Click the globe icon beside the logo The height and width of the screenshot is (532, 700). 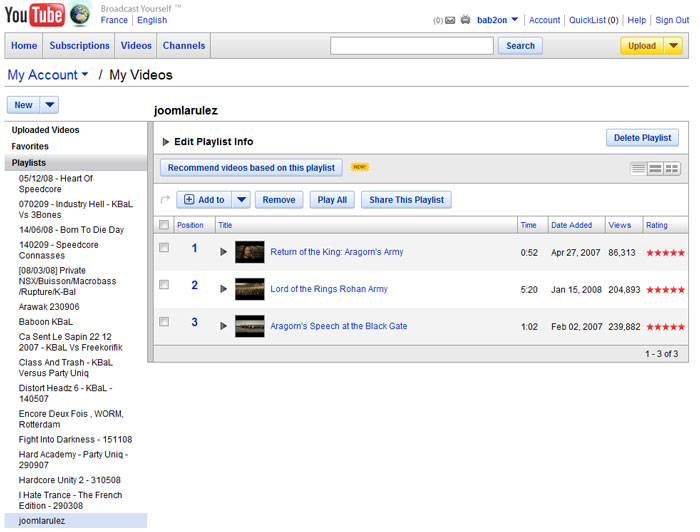click(x=80, y=15)
